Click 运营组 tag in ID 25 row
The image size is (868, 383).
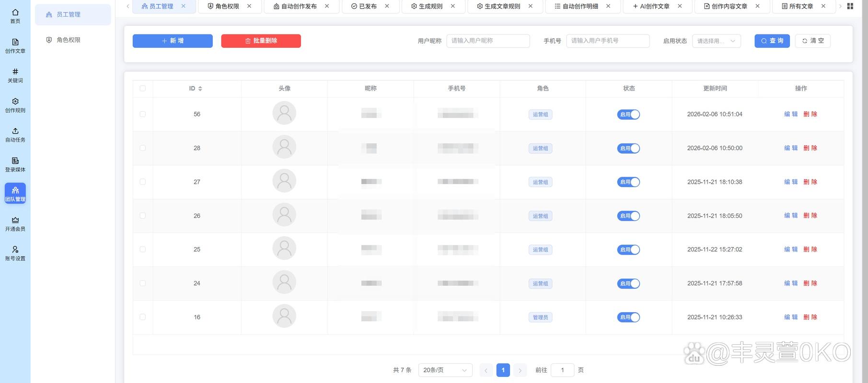point(540,250)
